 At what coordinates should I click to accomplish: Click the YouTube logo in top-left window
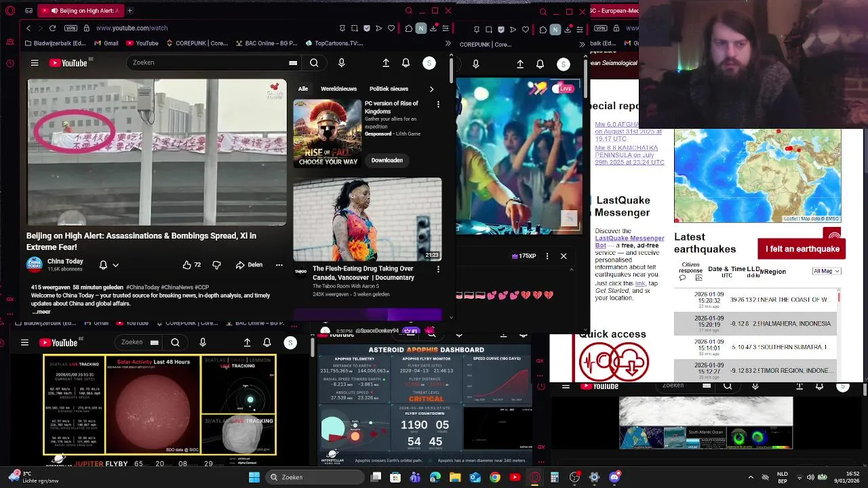coord(68,63)
